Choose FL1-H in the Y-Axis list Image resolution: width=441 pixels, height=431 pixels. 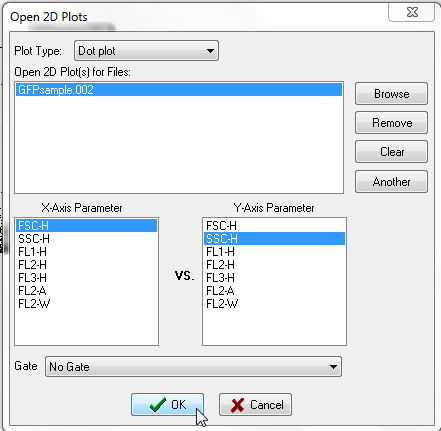(x=274, y=252)
